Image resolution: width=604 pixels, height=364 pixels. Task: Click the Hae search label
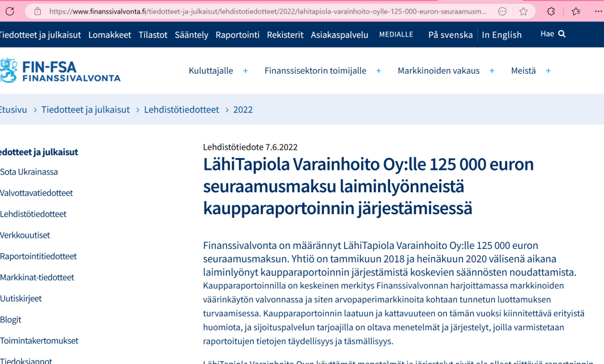(x=547, y=34)
